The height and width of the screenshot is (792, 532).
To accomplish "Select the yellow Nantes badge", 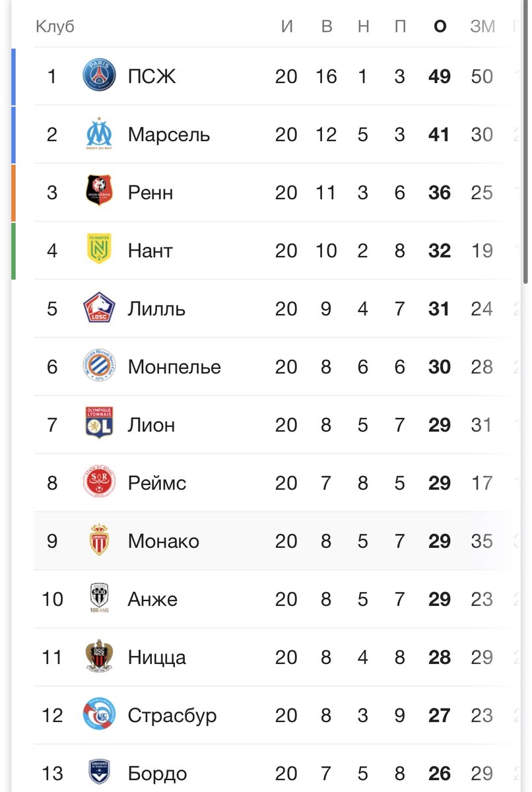I will coord(99,250).
